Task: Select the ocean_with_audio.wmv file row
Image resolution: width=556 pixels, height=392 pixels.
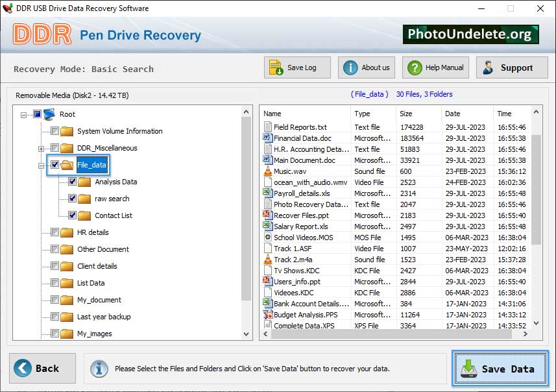Action: tap(396, 182)
